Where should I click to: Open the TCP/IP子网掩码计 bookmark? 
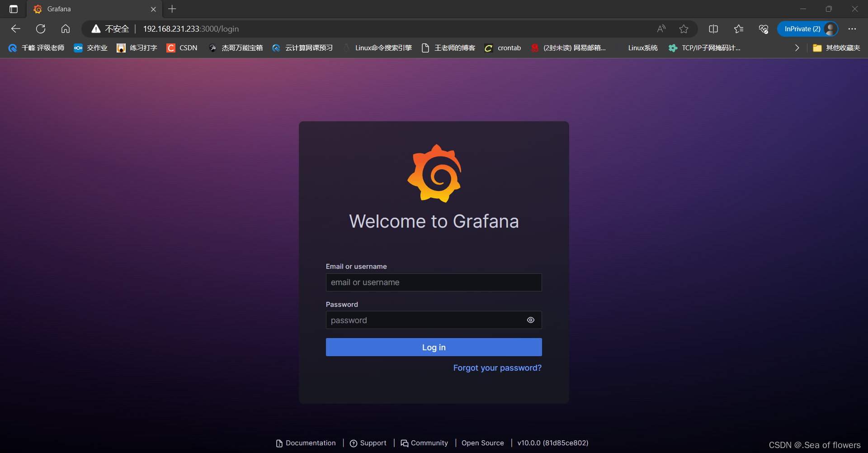click(x=704, y=48)
